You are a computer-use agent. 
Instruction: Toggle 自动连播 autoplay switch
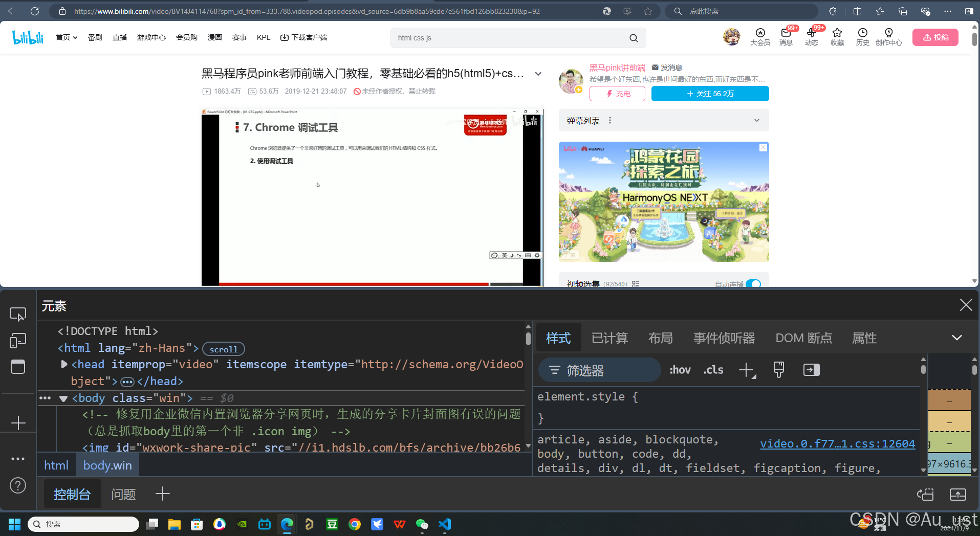point(753,284)
